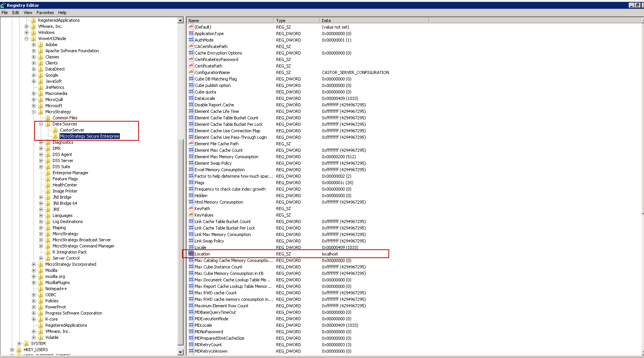Select the Progress Software Corporation key
Screen dimensions: 644x358
pyautogui.click(x=74, y=313)
